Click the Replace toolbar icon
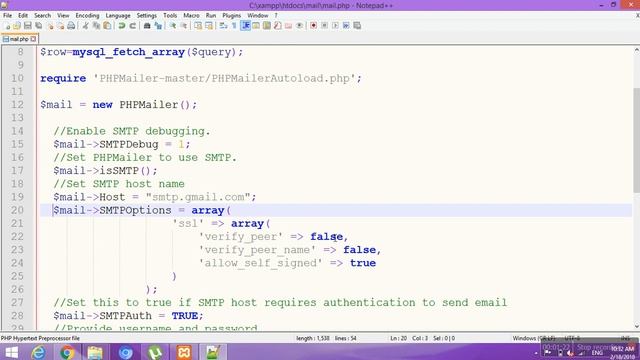 (158, 26)
